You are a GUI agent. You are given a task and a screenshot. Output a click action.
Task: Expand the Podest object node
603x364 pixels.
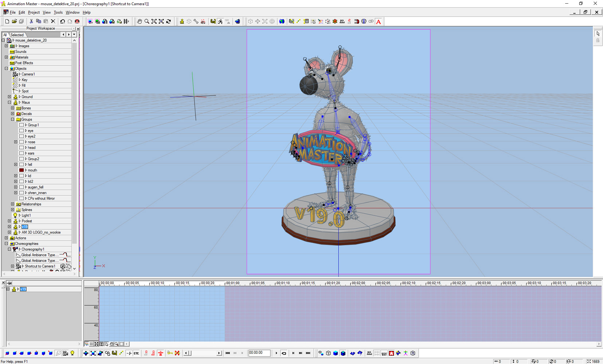click(x=9, y=221)
